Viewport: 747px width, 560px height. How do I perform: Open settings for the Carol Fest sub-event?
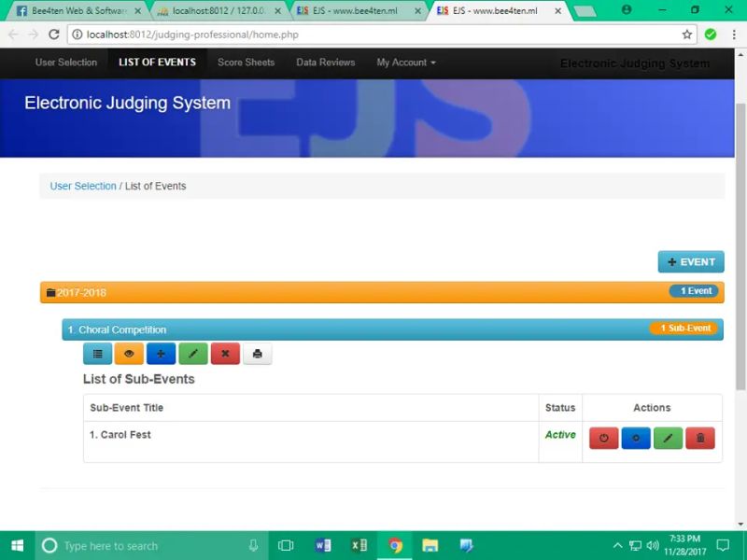pos(636,438)
